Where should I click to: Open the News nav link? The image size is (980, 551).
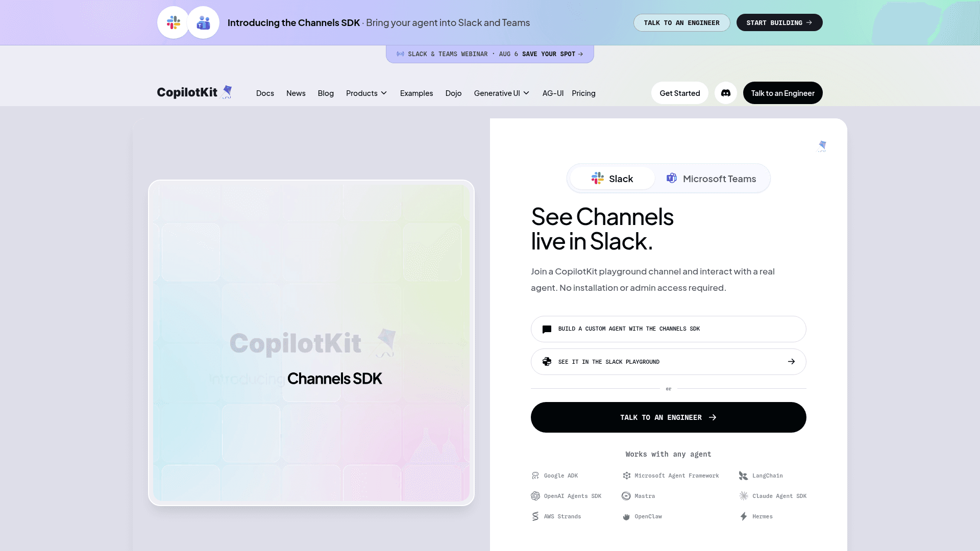click(296, 93)
